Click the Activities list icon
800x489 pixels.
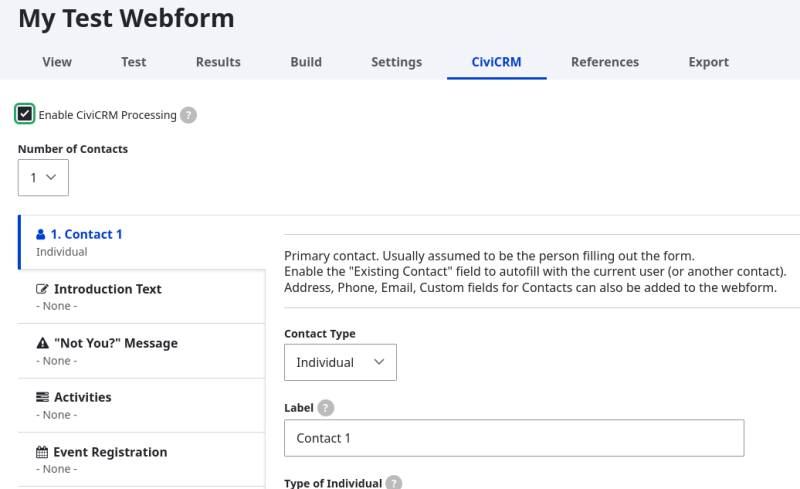[42, 397]
